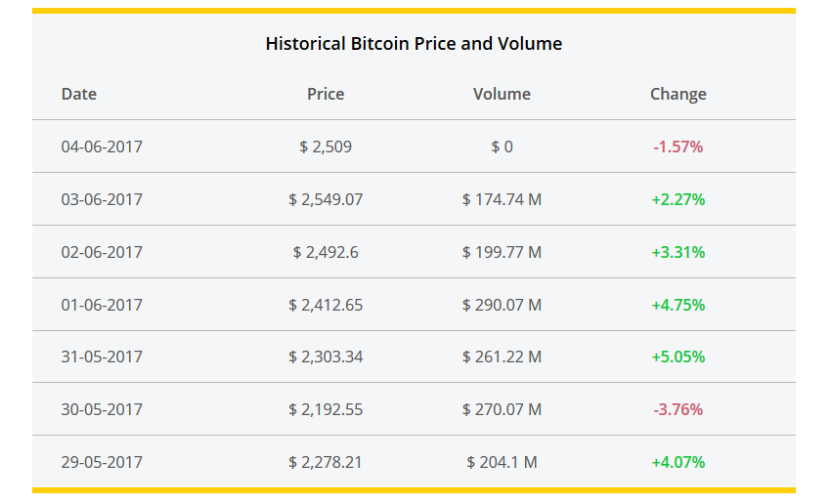
Task: Click the $ 2,192.55 price value
Action: 326,409
